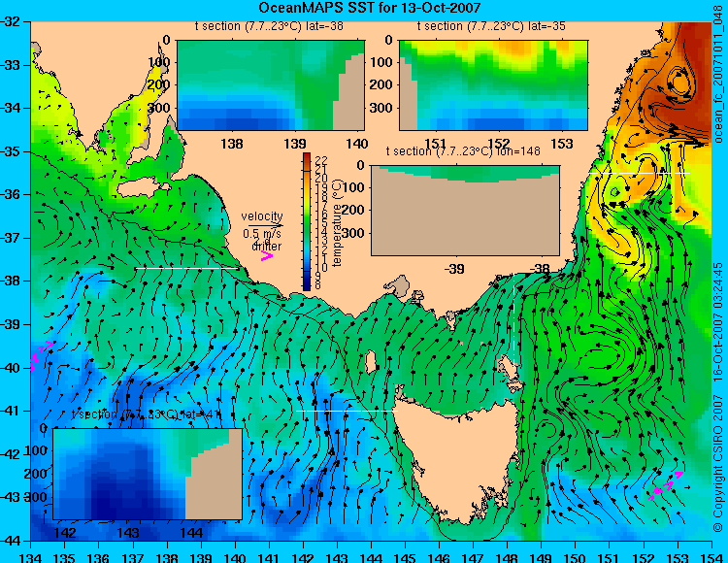
Task: Open the lat=-35 temperature section inset plot
Action: point(493,85)
